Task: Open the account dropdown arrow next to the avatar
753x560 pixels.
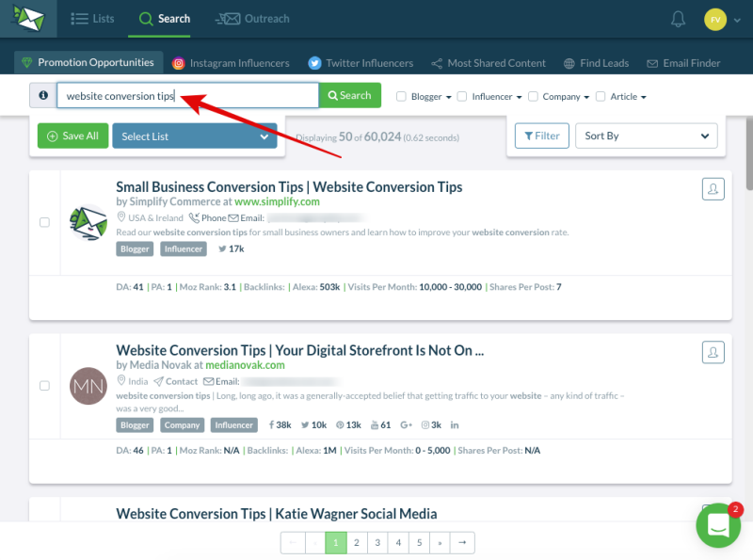Action: click(x=737, y=20)
